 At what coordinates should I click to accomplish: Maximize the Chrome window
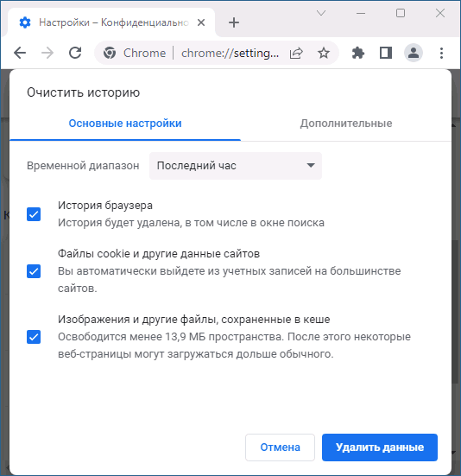tap(401, 13)
